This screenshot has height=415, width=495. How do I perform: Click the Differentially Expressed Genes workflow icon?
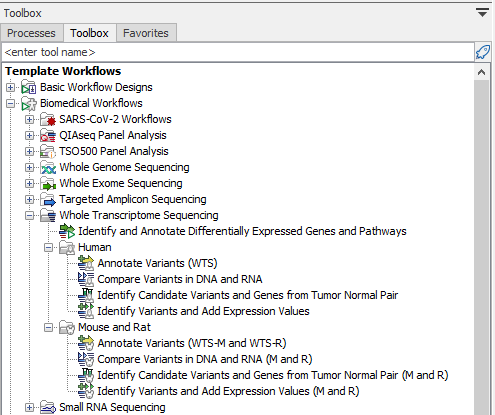coord(67,231)
